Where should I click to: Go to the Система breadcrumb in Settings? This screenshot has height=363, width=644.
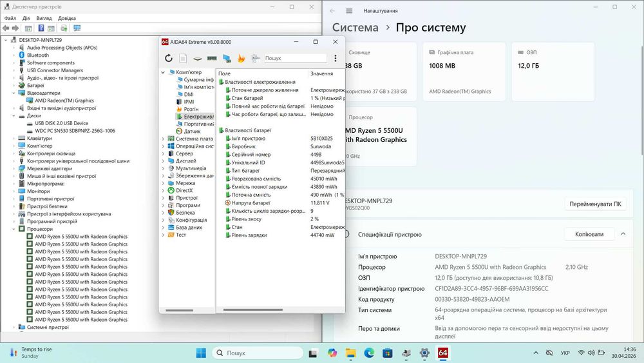pyautogui.click(x=355, y=28)
